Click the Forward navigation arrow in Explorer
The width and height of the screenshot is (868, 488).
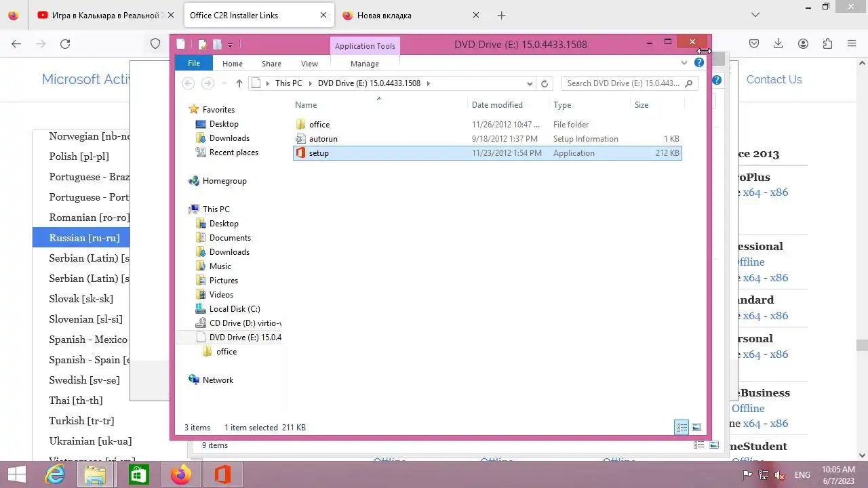pyautogui.click(x=208, y=83)
